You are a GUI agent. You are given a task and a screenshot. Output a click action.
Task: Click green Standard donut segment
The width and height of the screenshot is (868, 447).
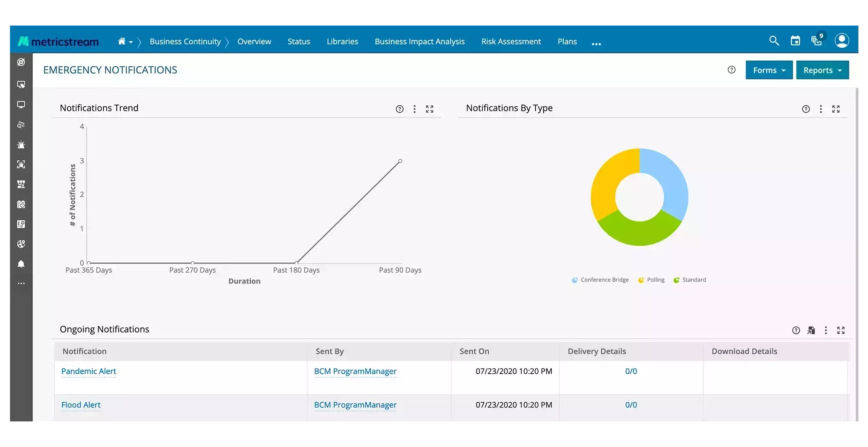coord(640,233)
